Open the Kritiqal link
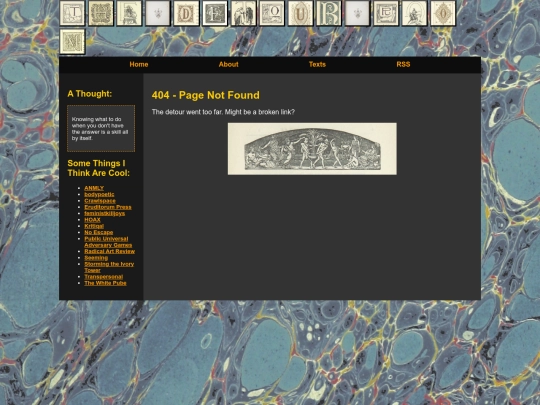 coord(94,226)
